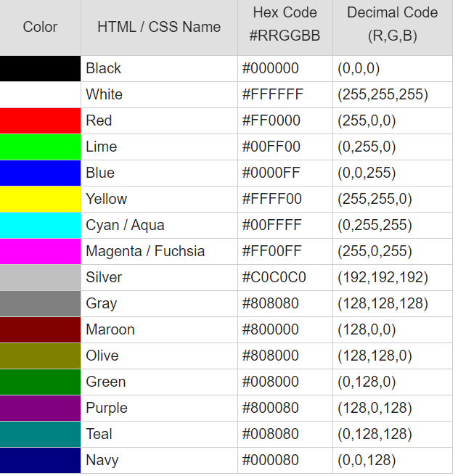This screenshot has width=458, height=476.
Task: Click the hex code #FFFF00
Action: (x=272, y=199)
